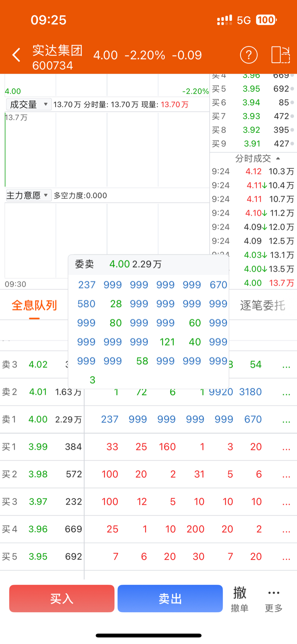Open the help question-mark icon
297x644 pixels.
(x=249, y=55)
